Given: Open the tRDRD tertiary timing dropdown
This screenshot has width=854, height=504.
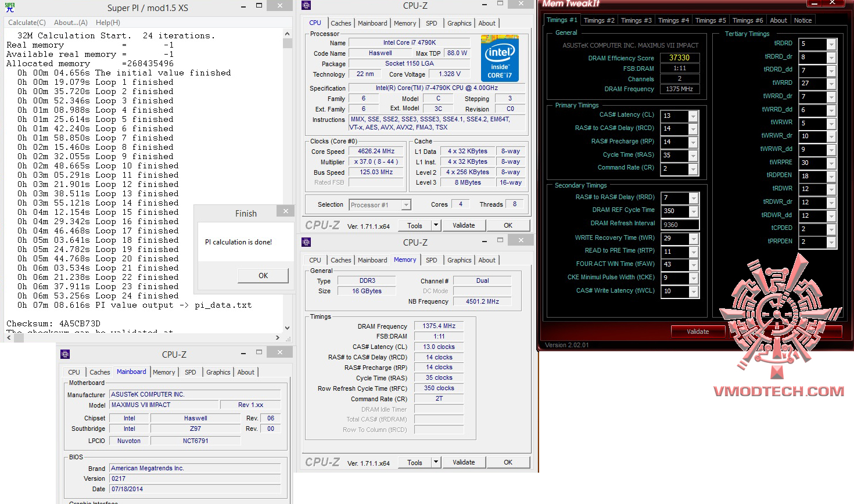Looking at the screenshot, I should 831,45.
